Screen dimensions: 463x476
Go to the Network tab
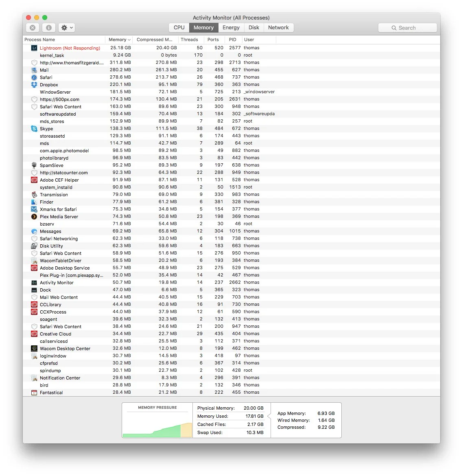click(278, 28)
